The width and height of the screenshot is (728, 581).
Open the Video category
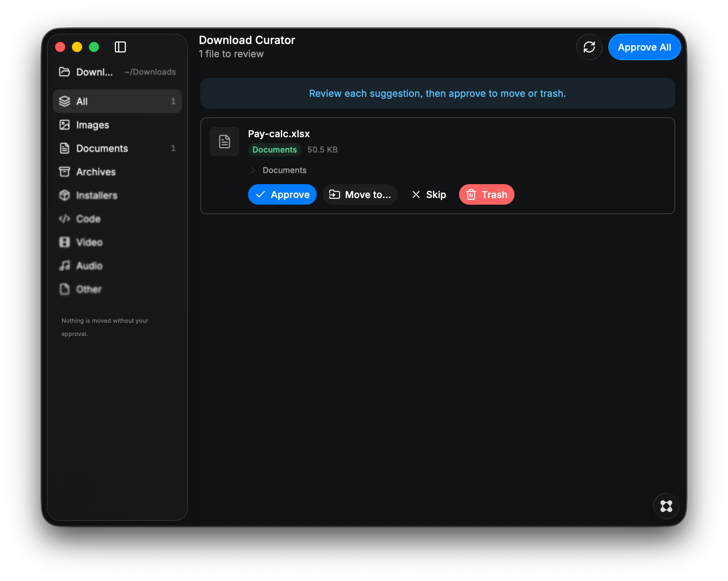tap(117, 242)
